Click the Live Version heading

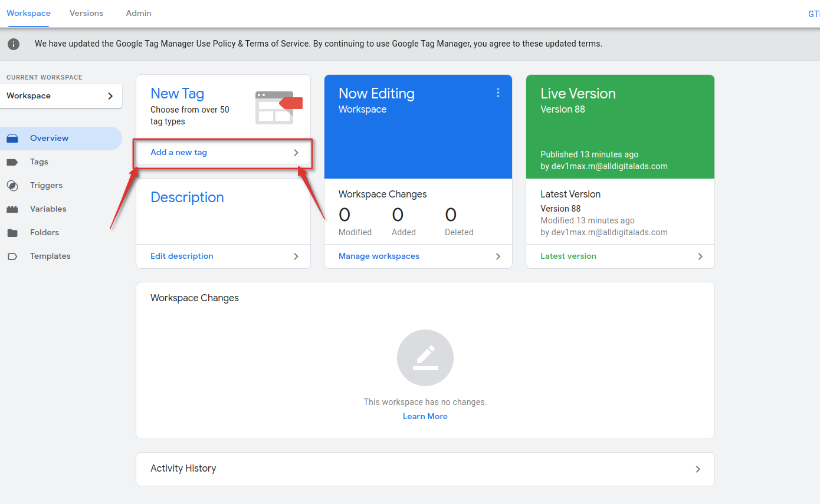(578, 94)
